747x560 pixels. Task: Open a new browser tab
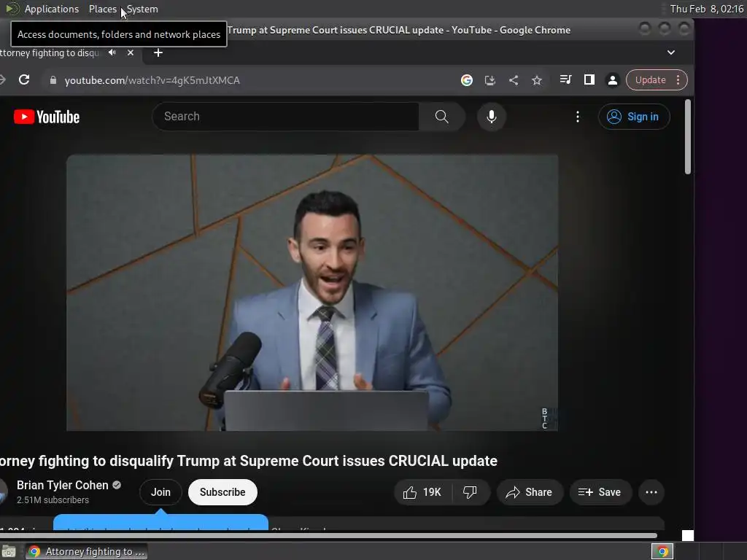point(158,52)
